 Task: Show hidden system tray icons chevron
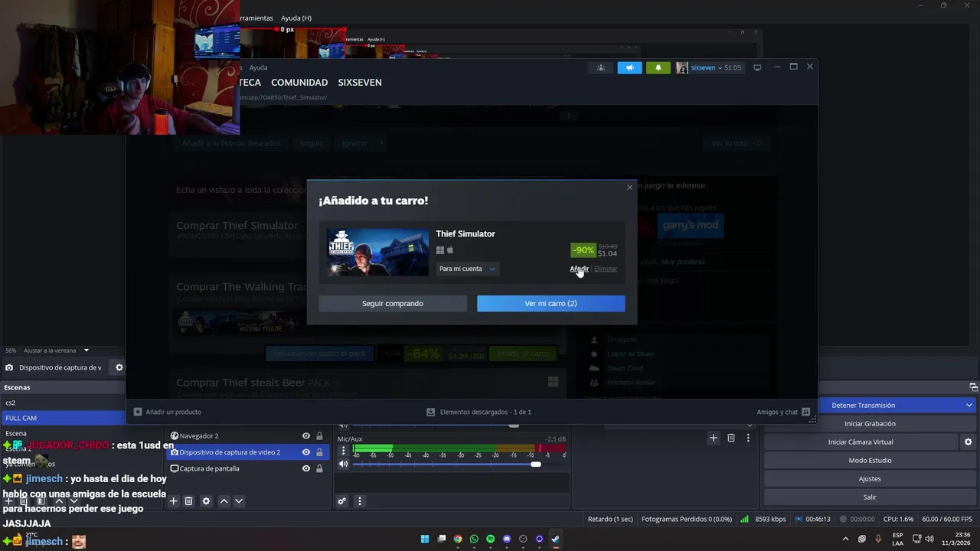point(845,539)
